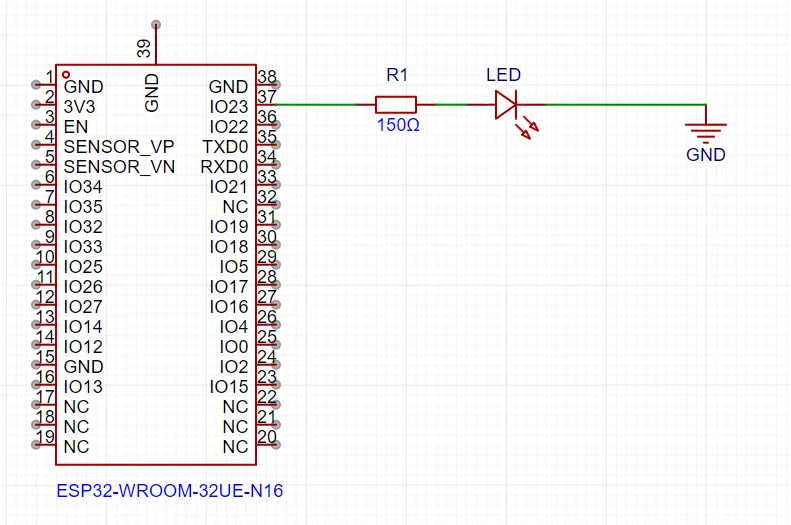The height and width of the screenshot is (525, 791).
Task: Click the GND net label under ground symbol
Action: (x=706, y=155)
